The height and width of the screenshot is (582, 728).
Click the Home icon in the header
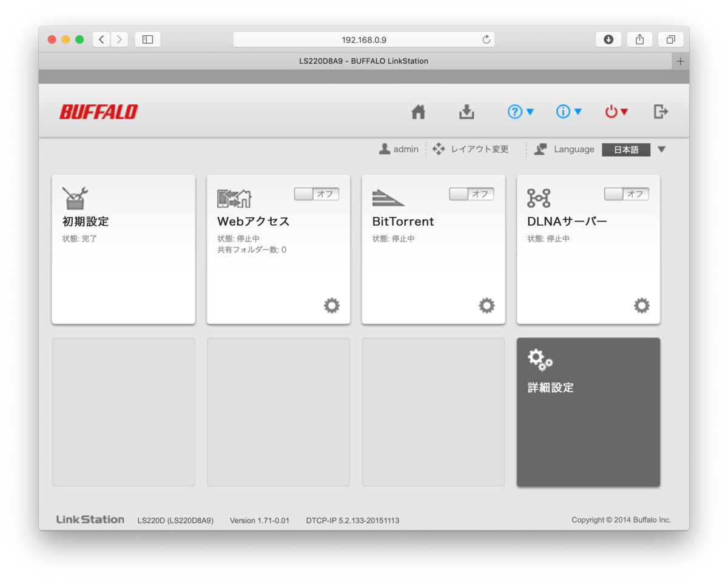(418, 112)
